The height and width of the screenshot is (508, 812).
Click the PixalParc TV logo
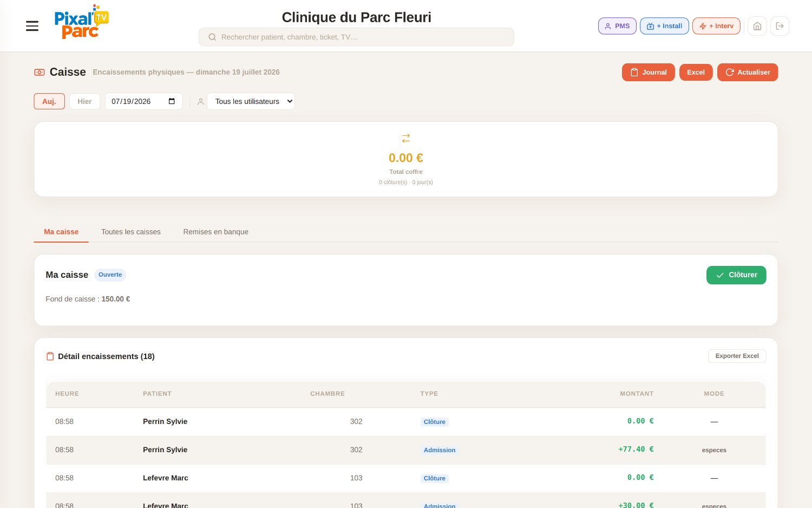point(82,22)
